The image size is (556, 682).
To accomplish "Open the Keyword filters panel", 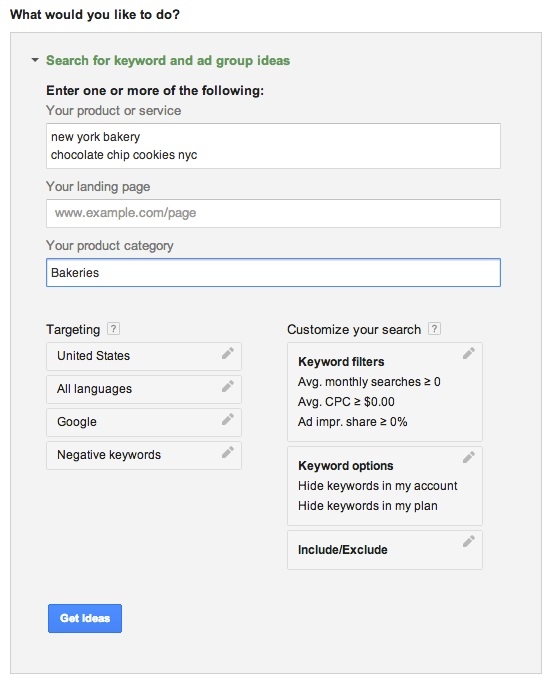I will tap(385, 392).
